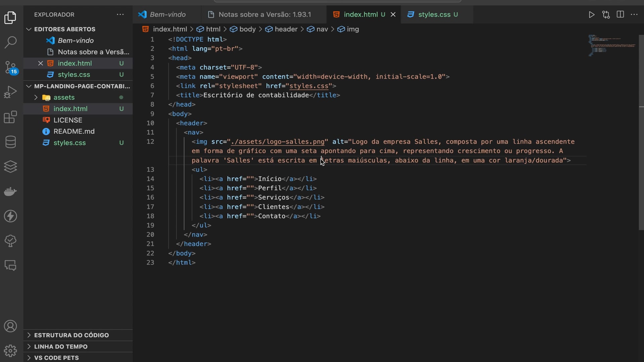Image resolution: width=644 pixels, height=362 pixels.
Task: Open the Extensions view
Action: point(10,117)
